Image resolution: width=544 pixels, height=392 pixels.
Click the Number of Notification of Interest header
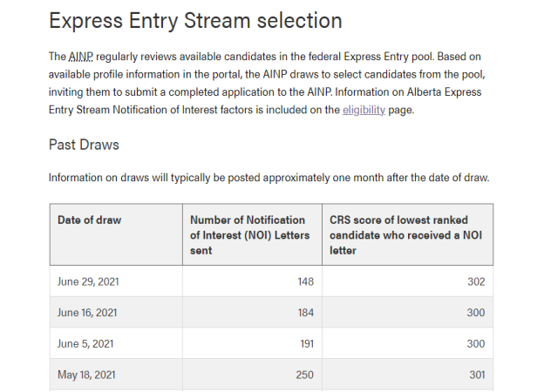point(248,234)
